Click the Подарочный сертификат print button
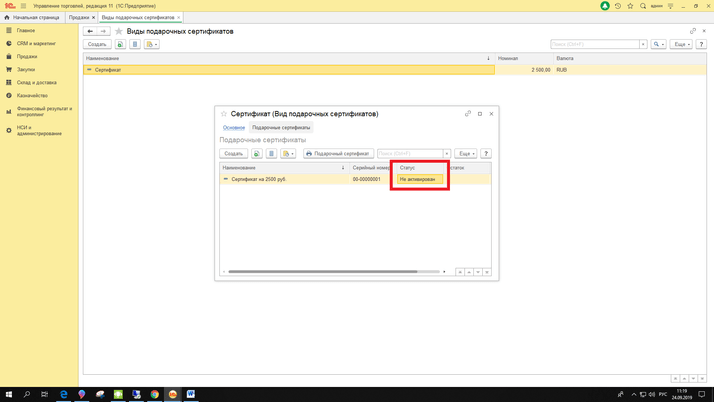 click(338, 154)
